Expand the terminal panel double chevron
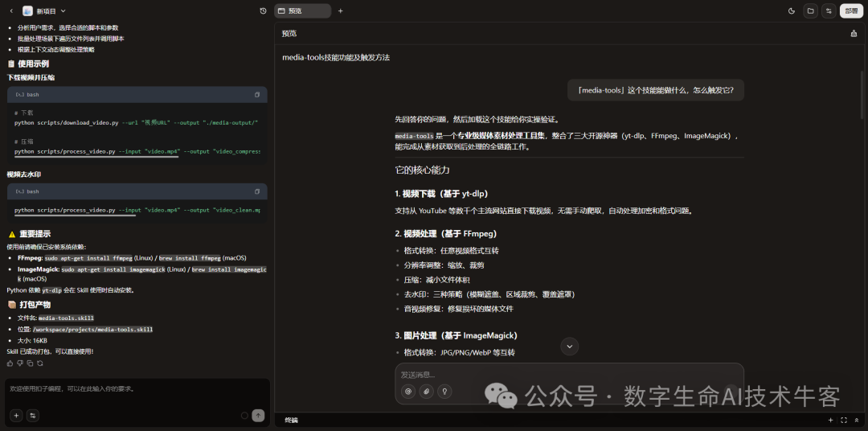Viewport: 868px width, 431px height. tap(857, 421)
